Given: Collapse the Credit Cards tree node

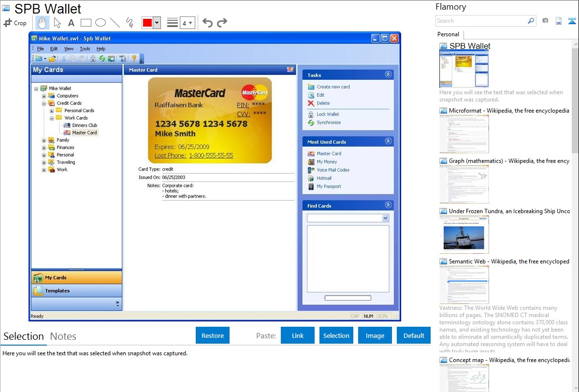Looking at the screenshot, I should (44, 103).
